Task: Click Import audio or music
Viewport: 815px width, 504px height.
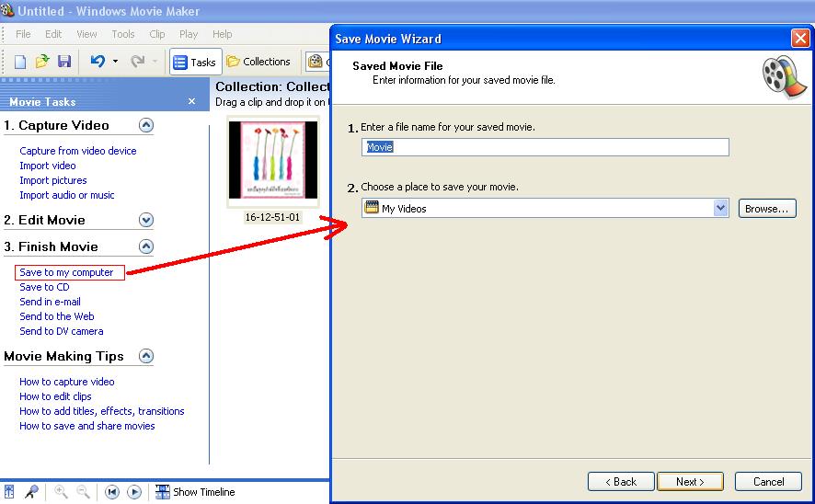Action: point(66,195)
